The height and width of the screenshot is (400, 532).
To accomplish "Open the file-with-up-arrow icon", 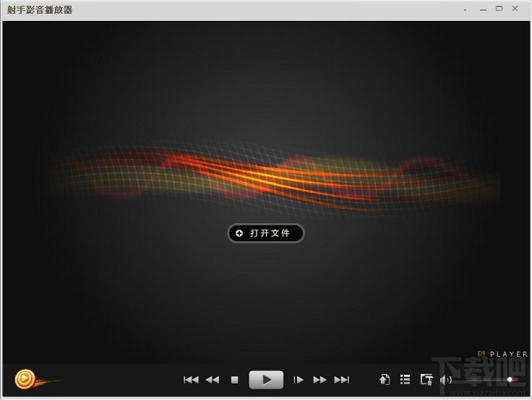I will coord(385,379).
